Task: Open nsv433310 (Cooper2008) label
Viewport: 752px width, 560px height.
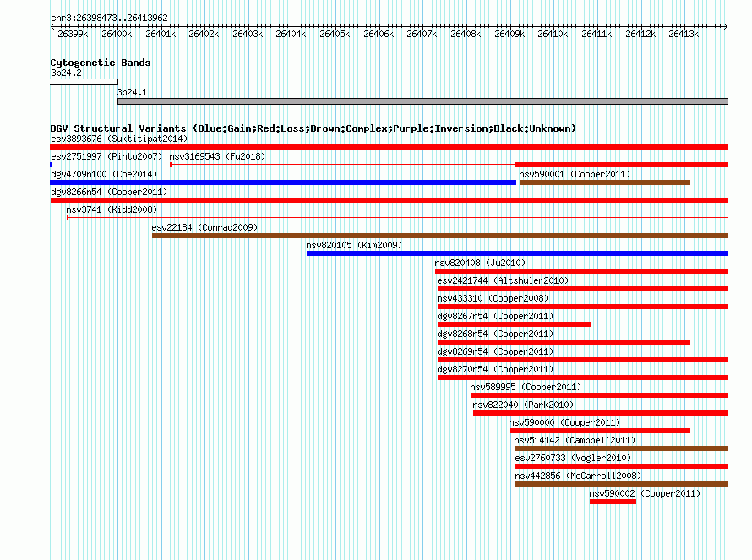Action: 493,298
